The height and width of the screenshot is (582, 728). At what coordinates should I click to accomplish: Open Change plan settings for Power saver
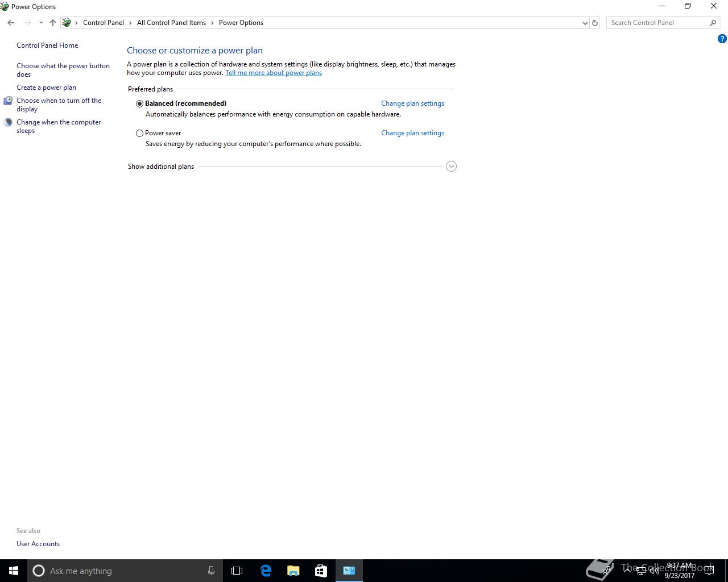[x=412, y=133]
